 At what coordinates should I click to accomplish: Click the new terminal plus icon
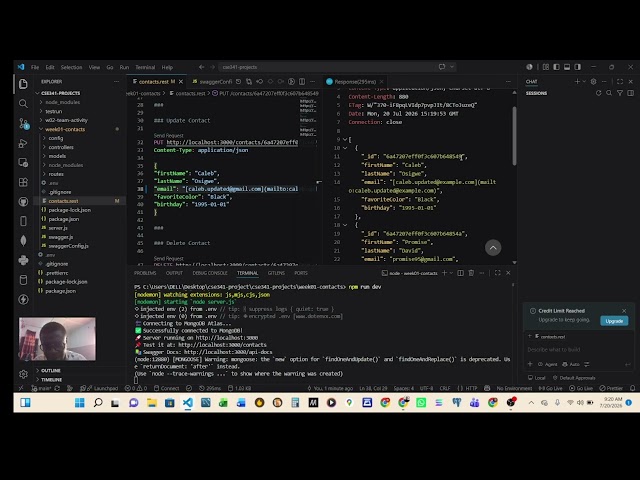click(444, 273)
